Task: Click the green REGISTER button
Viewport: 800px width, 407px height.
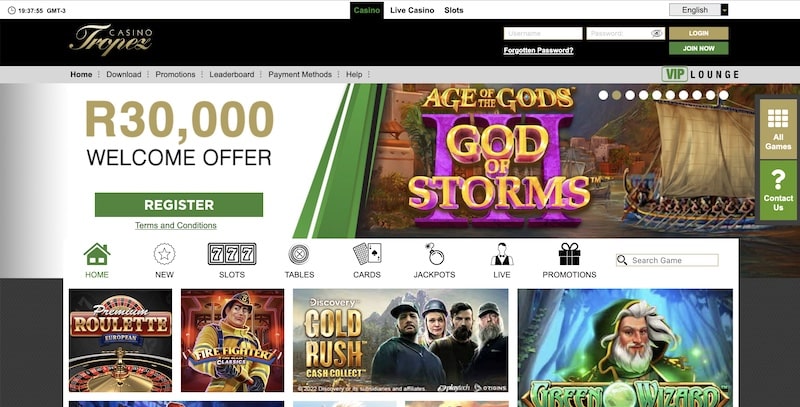Action: [x=179, y=205]
